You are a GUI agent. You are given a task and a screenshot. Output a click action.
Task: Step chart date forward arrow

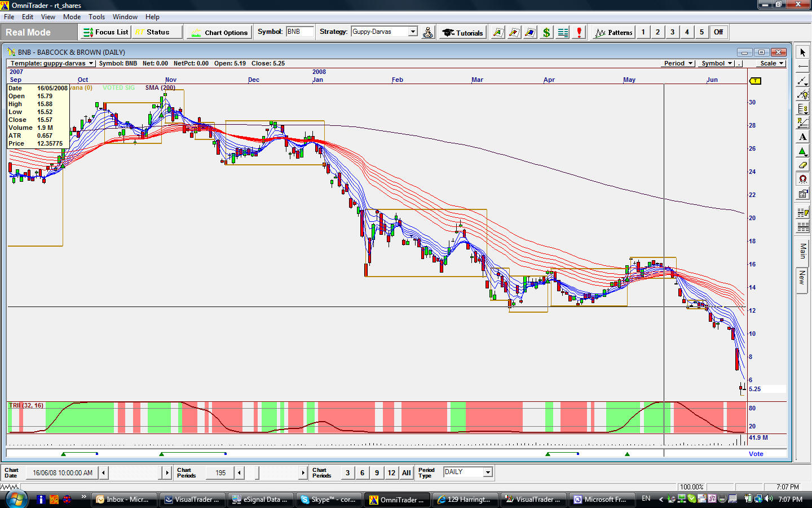(167, 472)
